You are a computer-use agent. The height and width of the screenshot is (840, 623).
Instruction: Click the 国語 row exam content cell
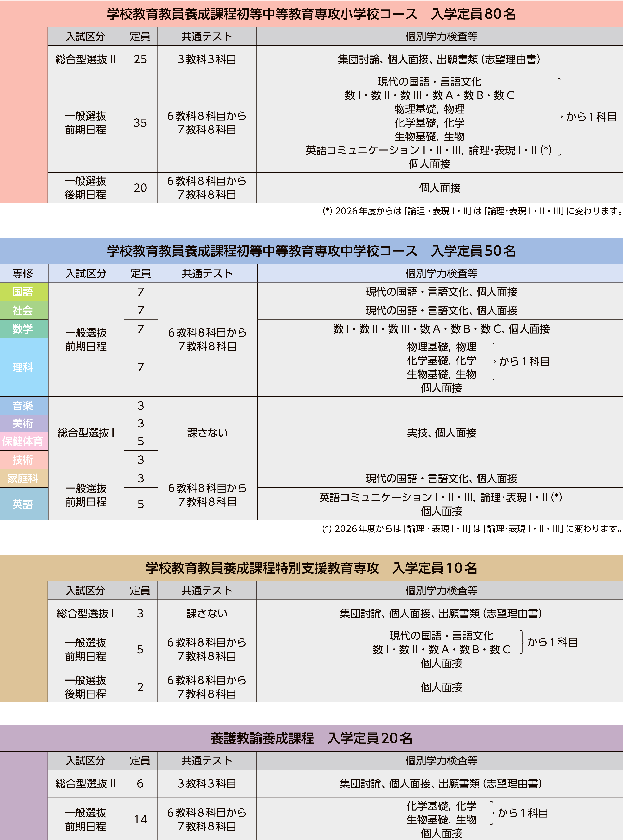440,292
